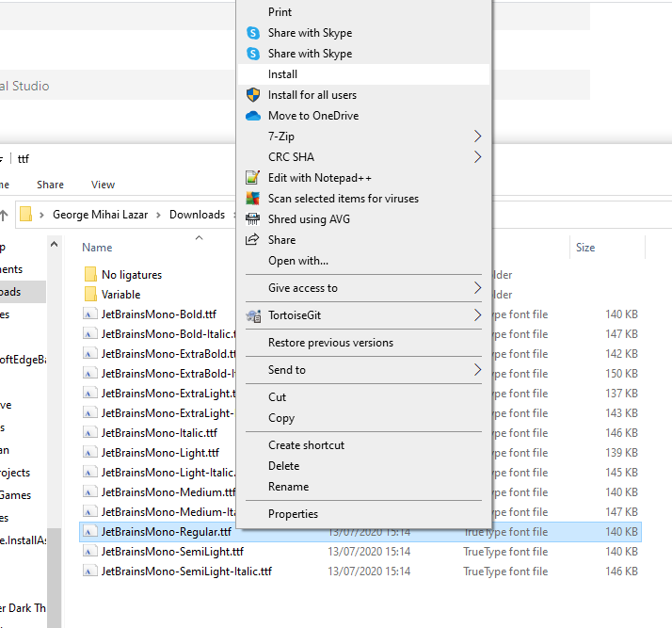Click the AVG scan viruses icon
This screenshot has height=628, width=672.
[253, 198]
